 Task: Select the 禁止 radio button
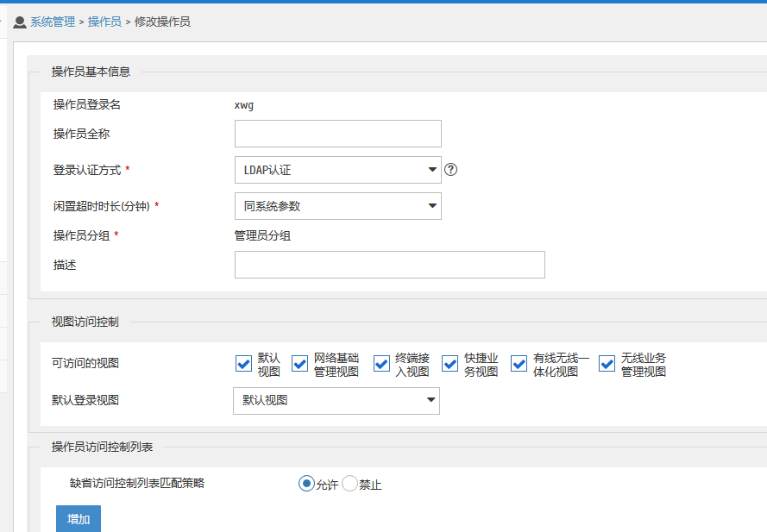click(349, 484)
